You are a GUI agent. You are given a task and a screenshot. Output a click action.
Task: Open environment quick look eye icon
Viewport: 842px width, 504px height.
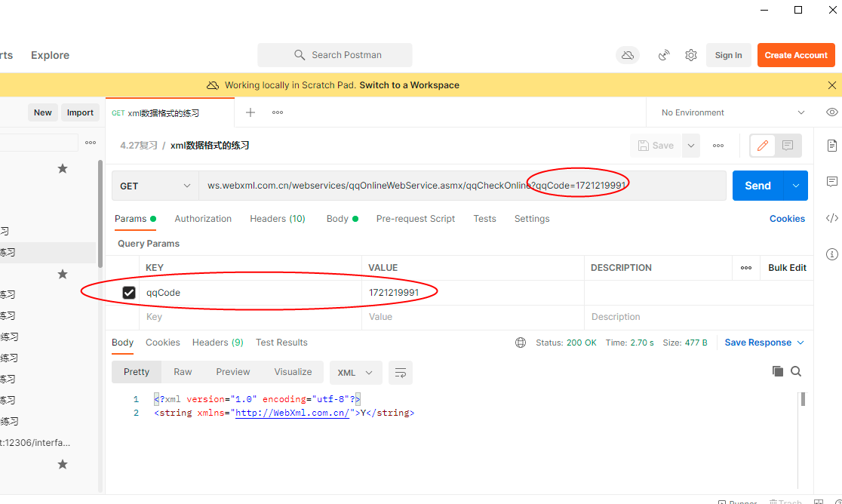831,112
